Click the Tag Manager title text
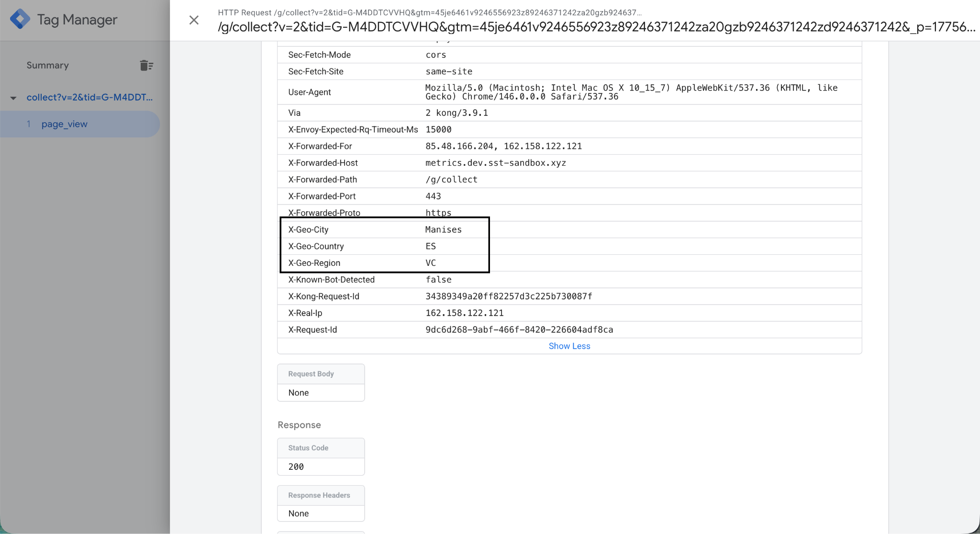Screen dimensions: 980x534 click(77, 20)
